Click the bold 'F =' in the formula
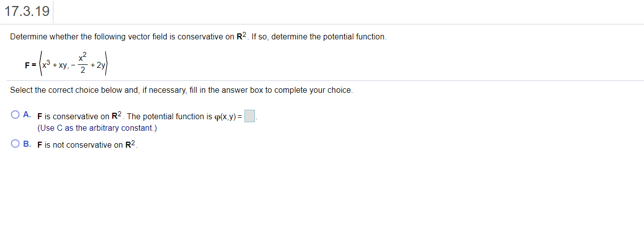The width and height of the screenshot is (644, 225). tap(31, 65)
